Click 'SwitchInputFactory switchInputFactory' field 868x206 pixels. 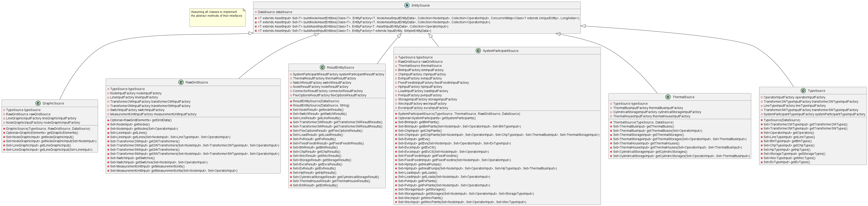coord(138,110)
